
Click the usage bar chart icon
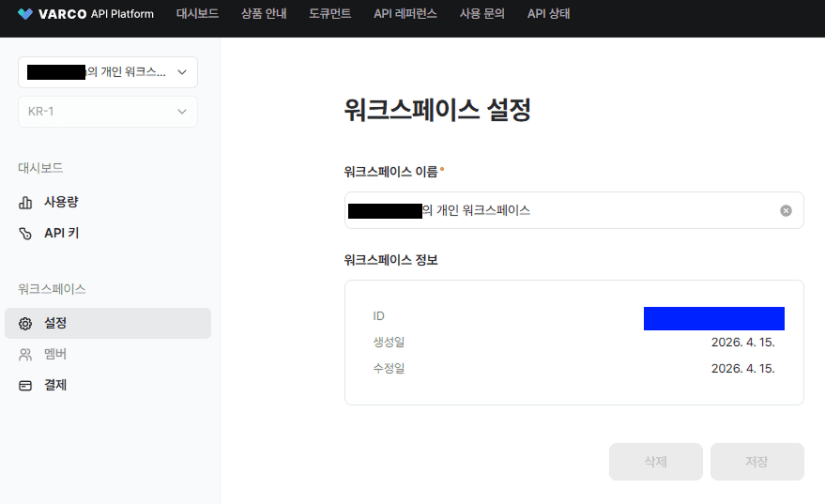(x=25, y=202)
